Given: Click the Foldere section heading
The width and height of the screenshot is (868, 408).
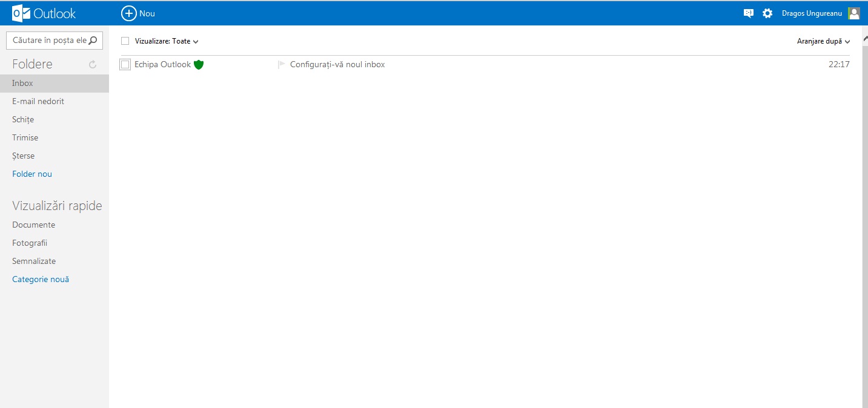Looking at the screenshot, I should coord(32,64).
